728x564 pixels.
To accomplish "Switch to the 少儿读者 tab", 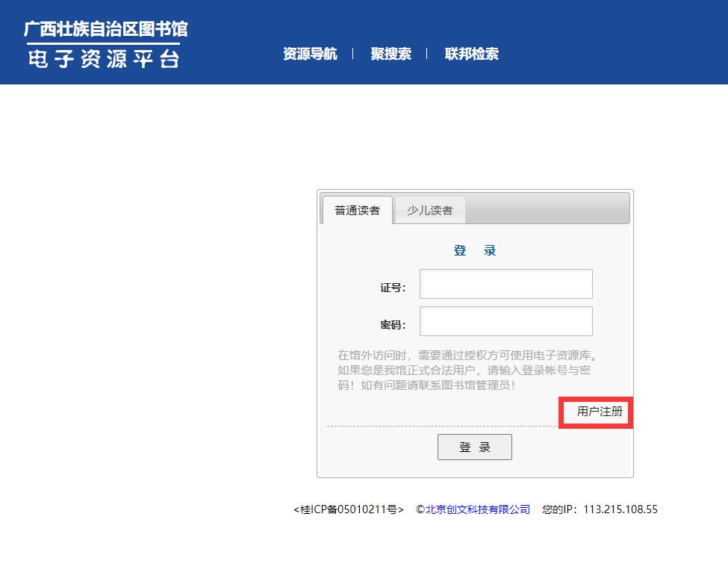I will 429,211.
